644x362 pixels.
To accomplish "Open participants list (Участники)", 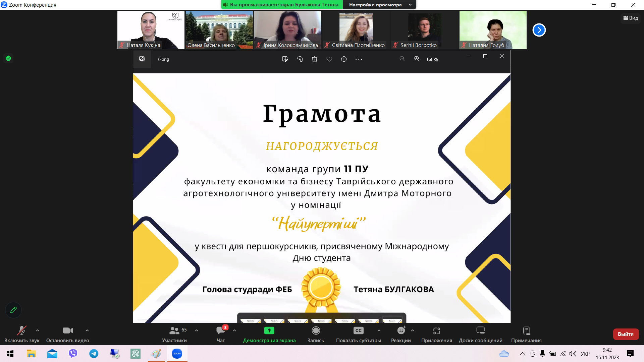I will point(174,331).
